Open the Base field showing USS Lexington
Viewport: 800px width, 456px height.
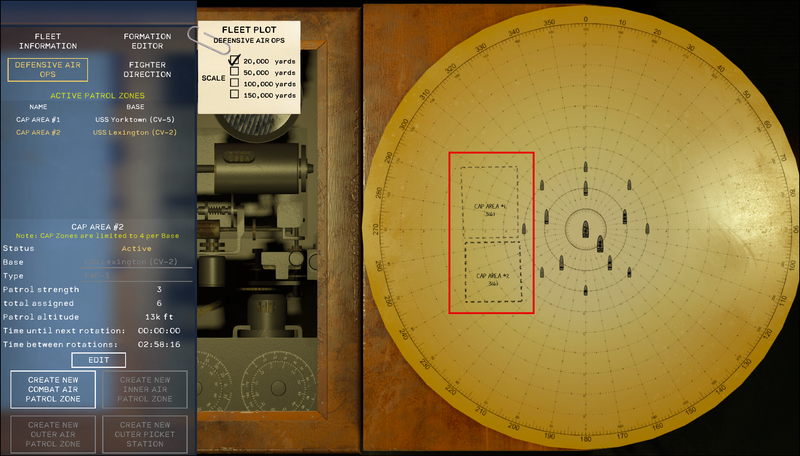click(138, 262)
